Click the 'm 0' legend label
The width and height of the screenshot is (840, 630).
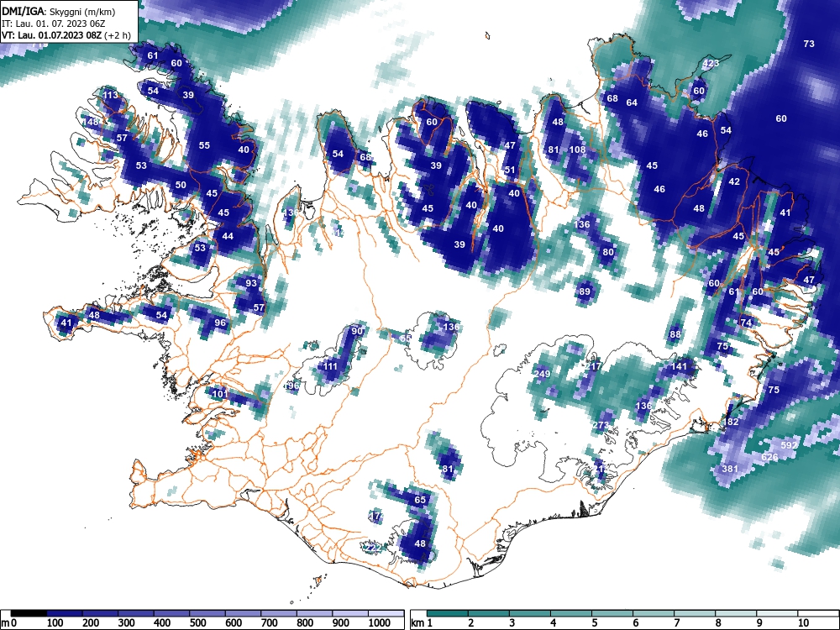click(9, 622)
